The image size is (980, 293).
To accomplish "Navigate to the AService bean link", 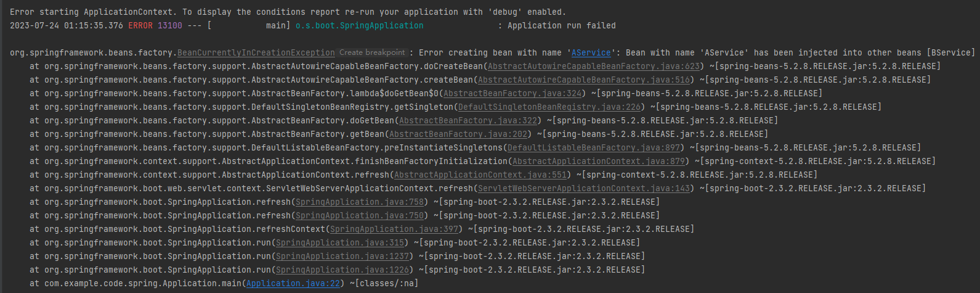I will click(591, 53).
